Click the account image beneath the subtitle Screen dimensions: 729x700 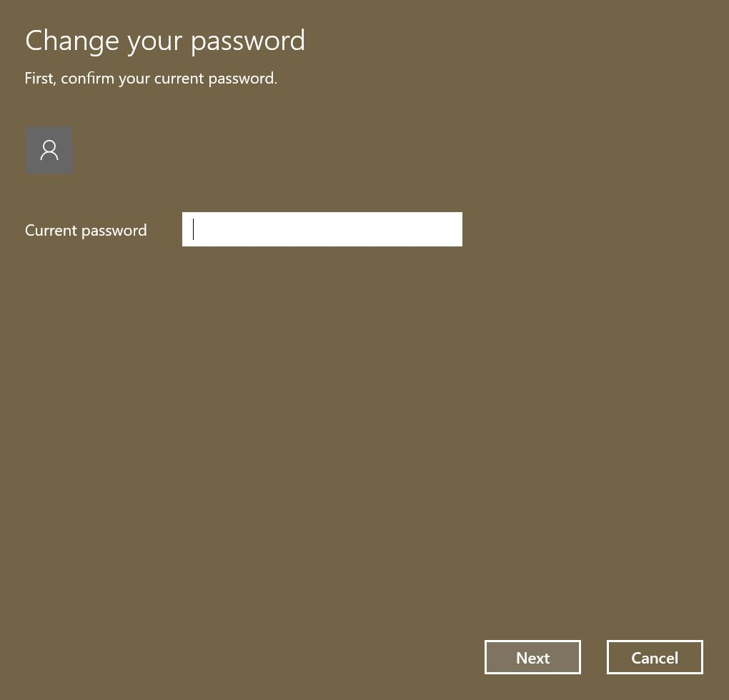tap(49, 150)
